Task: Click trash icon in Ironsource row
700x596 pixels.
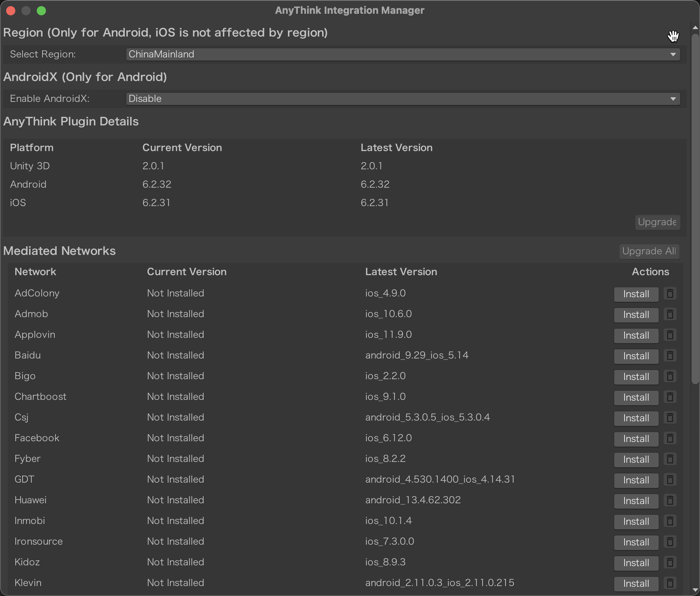Action: click(x=670, y=542)
